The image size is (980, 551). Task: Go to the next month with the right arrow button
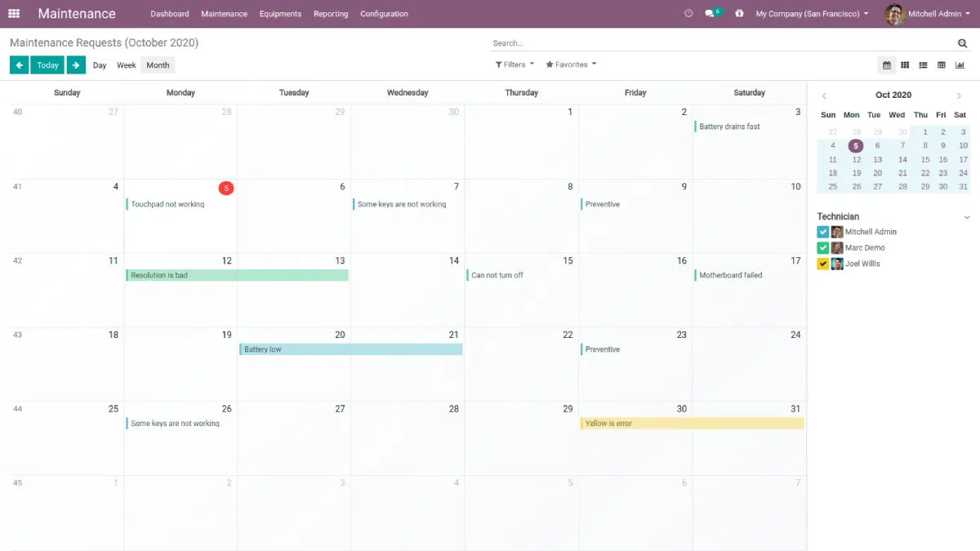coord(76,65)
